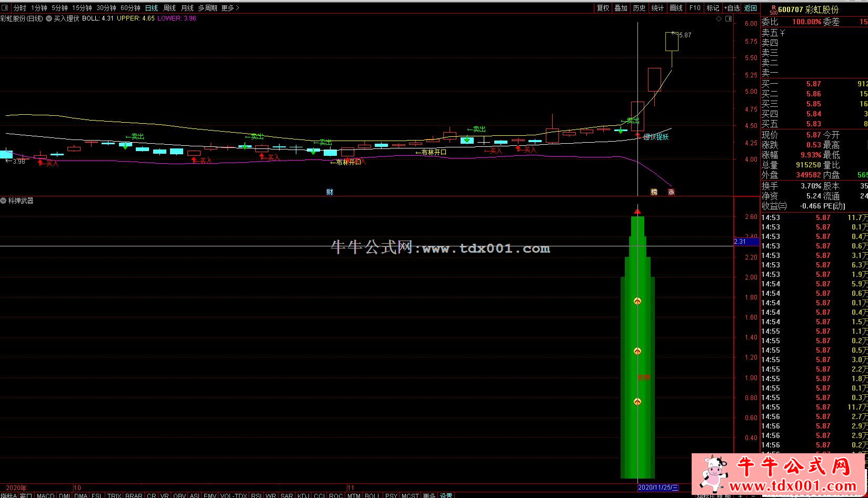Screen dimensions: 868x498
Task: Open the 科弹武器 indicator dropdown arrow
Action: click(3, 201)
